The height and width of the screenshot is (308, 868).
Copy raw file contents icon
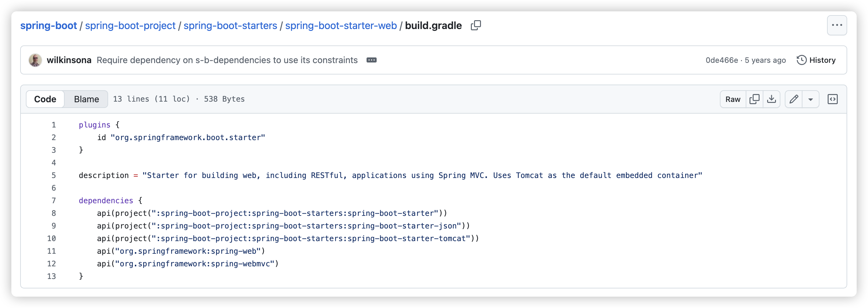coord(754,99)
